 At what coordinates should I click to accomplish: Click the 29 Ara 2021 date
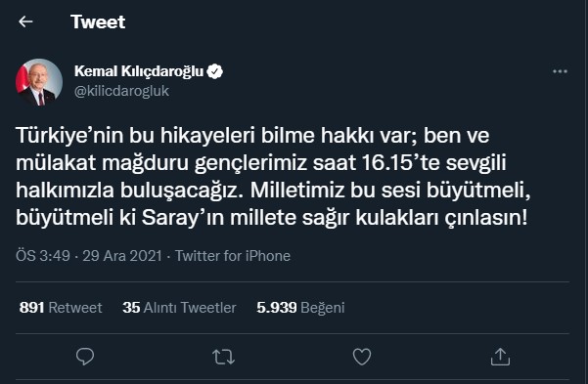(122, 256)
